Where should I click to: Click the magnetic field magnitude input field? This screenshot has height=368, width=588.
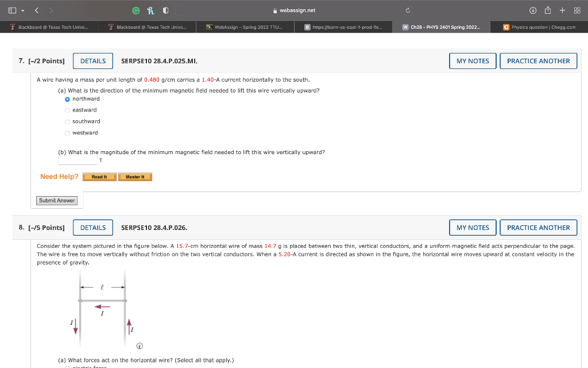[78, 160]
